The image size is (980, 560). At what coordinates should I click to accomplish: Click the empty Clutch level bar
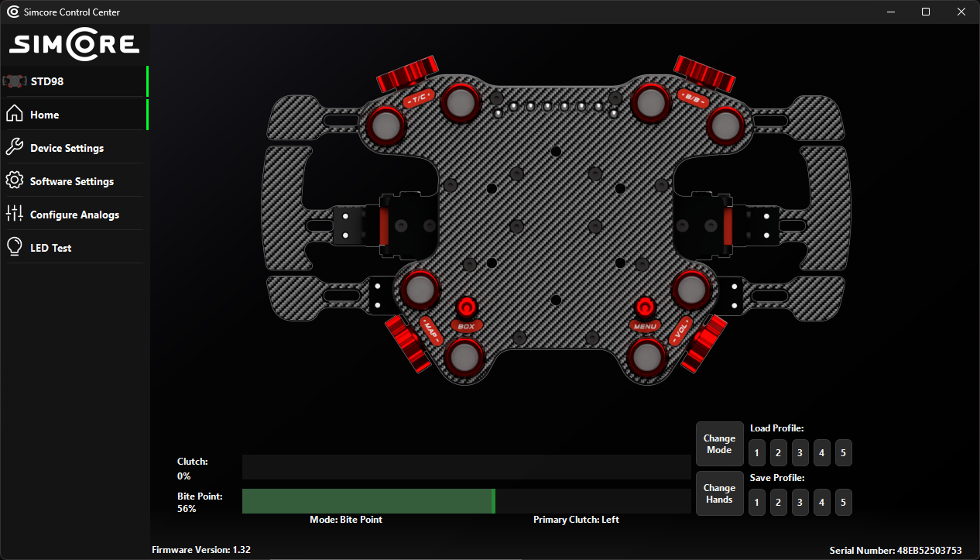pyautogui.click(x=467, y=467)
